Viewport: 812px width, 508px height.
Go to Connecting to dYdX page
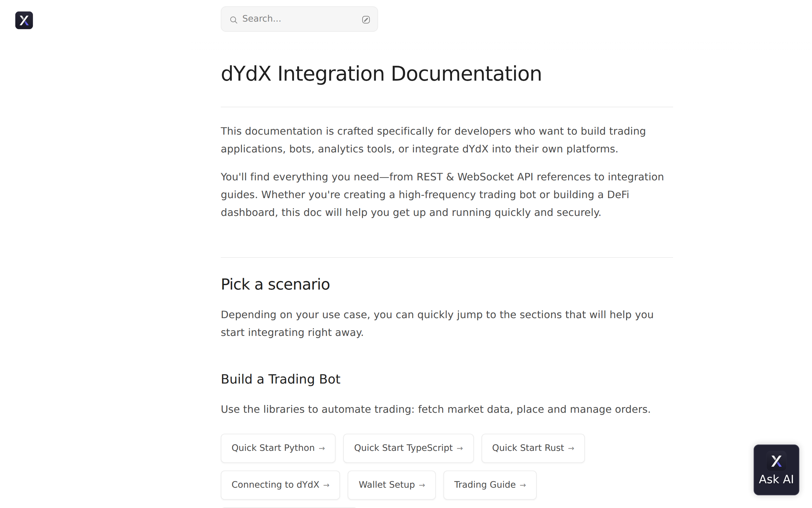pyautogui.click(x=280, y=485)
